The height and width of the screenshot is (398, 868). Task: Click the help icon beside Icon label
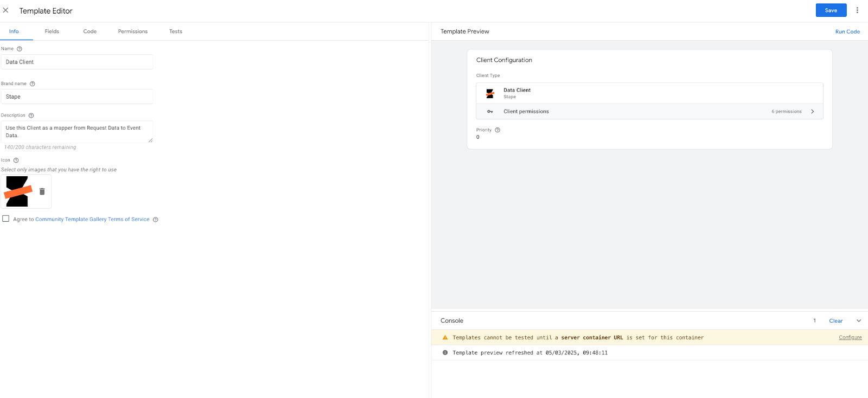click(16, 161)
